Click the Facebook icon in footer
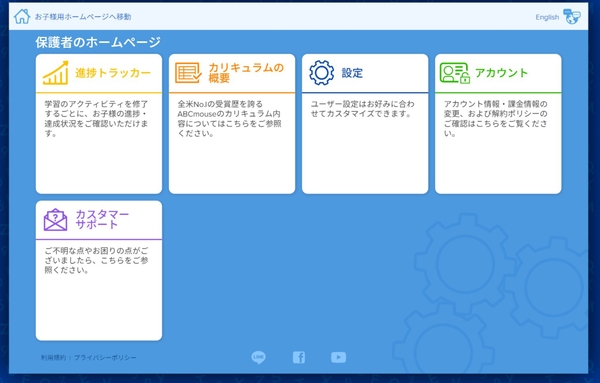 pos(299,357)
